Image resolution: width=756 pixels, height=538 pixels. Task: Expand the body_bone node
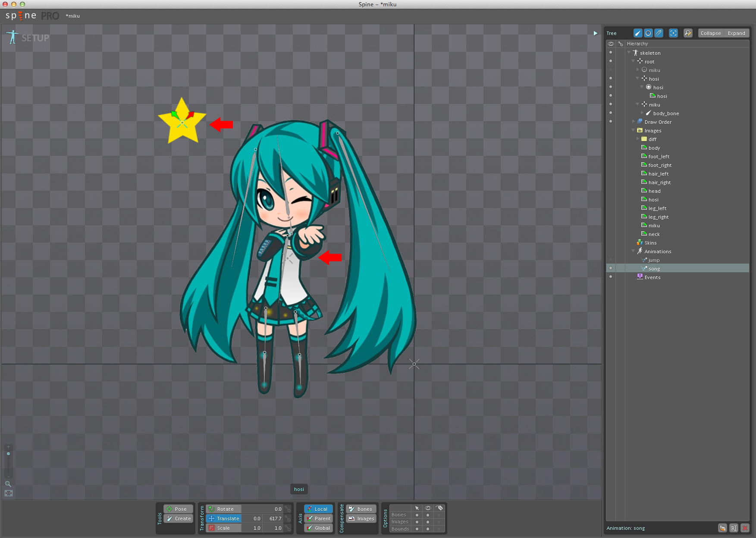tap(642, 113)
